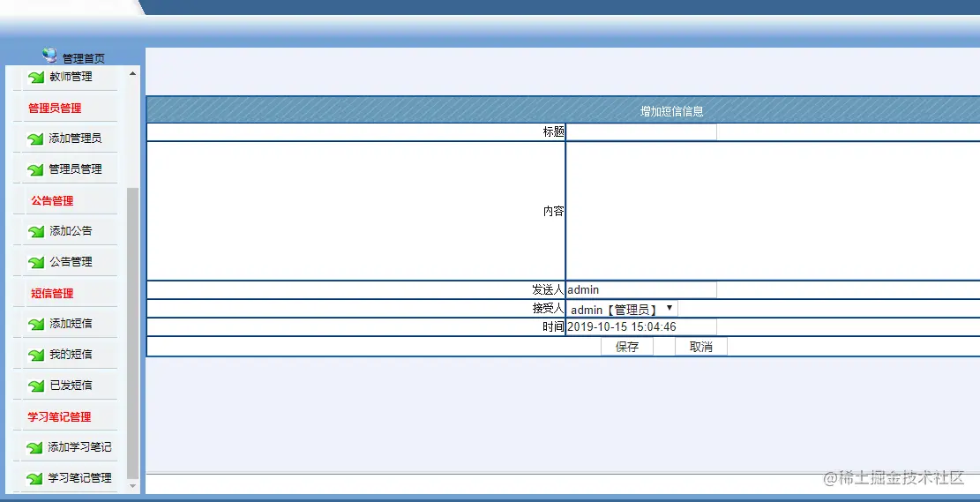
Task: Click the red 管理员管理 section header
Action: click(55, 109)
